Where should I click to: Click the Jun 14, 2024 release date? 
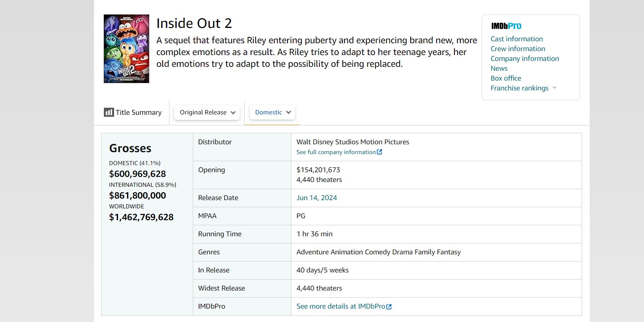317,198
